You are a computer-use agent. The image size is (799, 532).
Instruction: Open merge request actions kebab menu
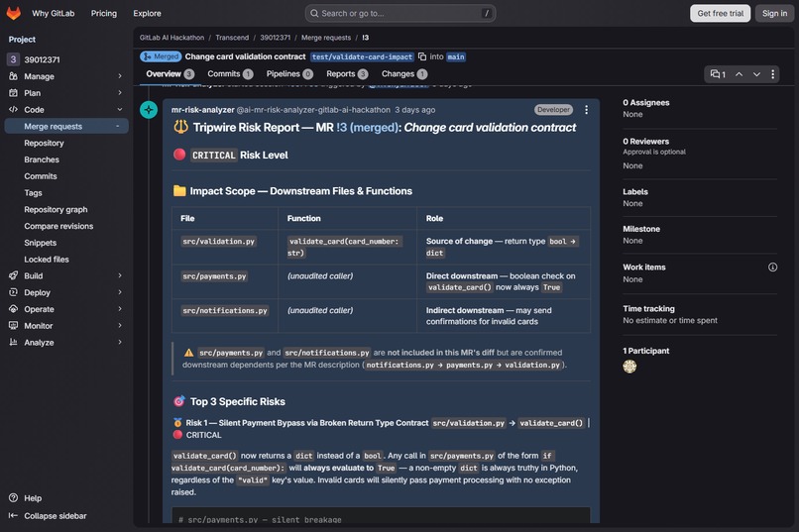tap(772, 74)
